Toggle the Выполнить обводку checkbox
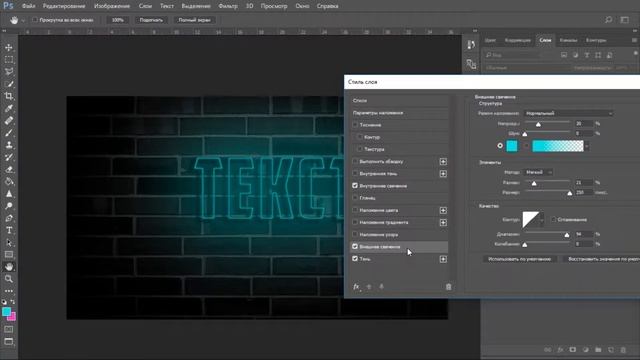The image size is (640, 360). pyautogui.click(x=355, y=161)
